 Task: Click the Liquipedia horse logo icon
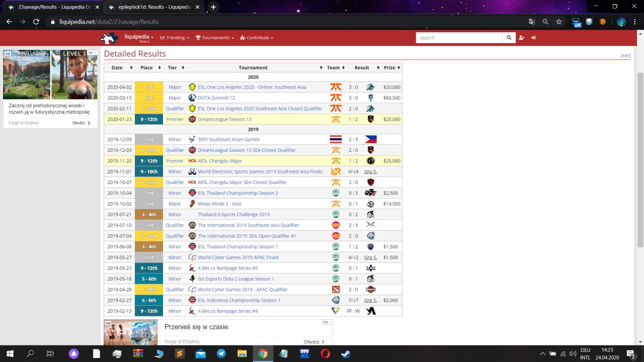pyautogui.click(x=109, y=38)
